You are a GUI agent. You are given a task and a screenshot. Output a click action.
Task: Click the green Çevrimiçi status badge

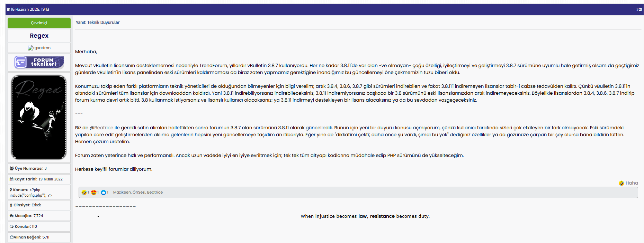(39, 23)
